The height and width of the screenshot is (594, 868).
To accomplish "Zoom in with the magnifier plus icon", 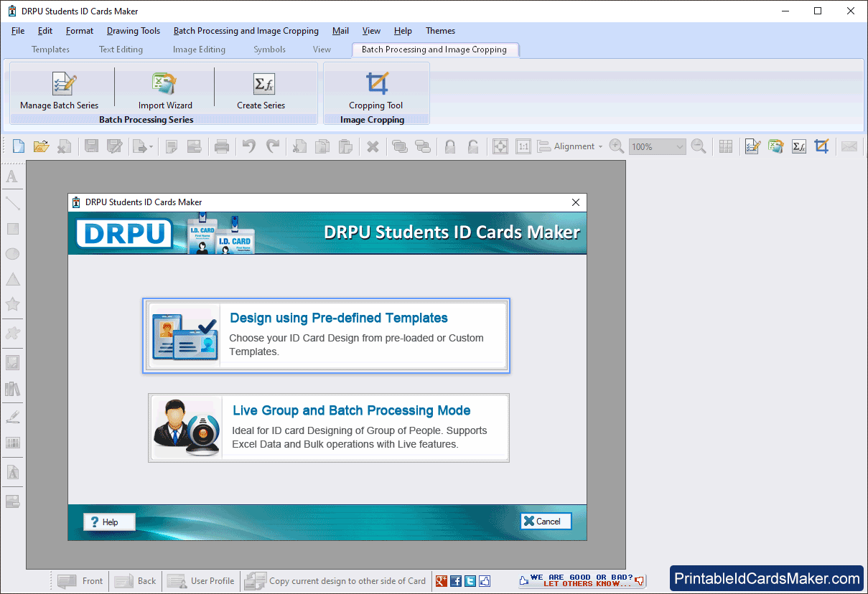I will [x=616, y=146].
